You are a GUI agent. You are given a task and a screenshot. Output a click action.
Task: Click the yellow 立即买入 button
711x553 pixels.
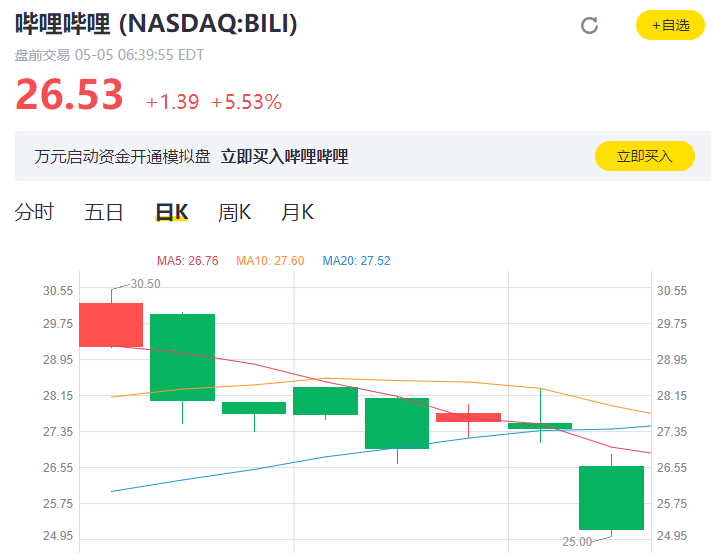point(644,156)
